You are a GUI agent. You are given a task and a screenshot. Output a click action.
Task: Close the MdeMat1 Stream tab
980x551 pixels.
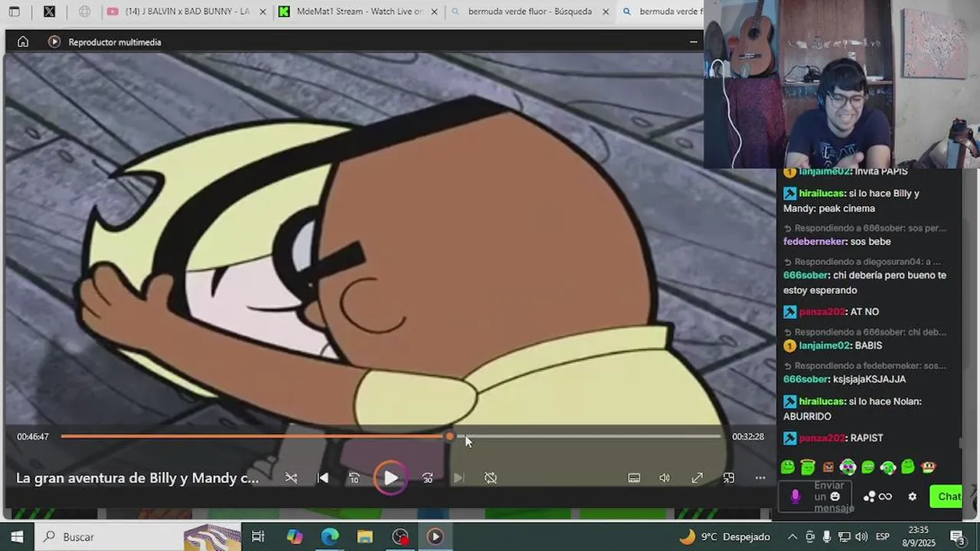[x=435, y=12]
